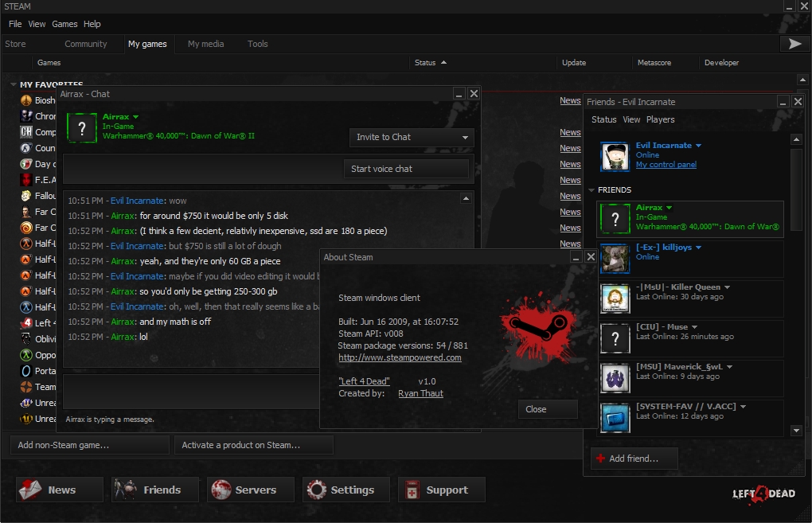Open the Players menu in the Friends window
The height and width of the screenshot is (523, 812).
click(x=660, y=119)
